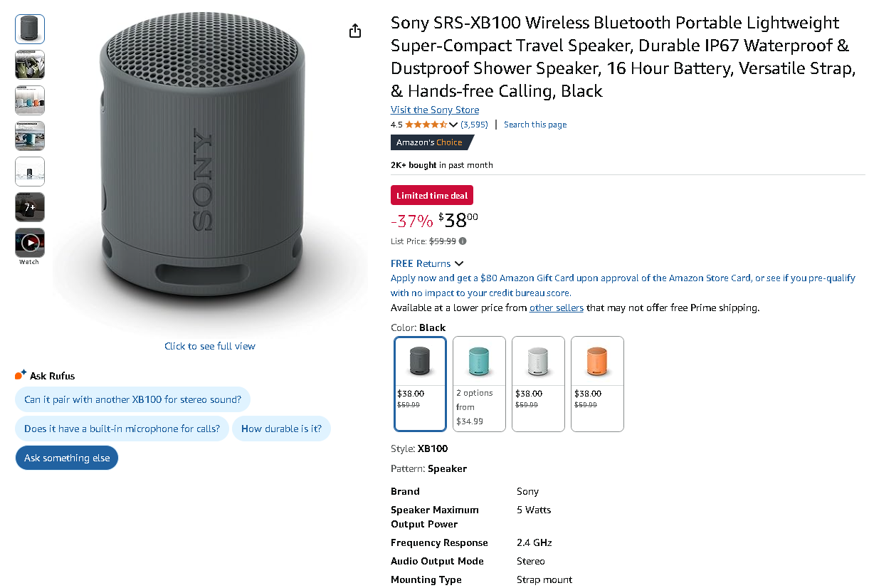This screenshot has height=588, width=869.
Task: Open the Ask Rufus sparkle icon
Action: (x=19, y=374)
